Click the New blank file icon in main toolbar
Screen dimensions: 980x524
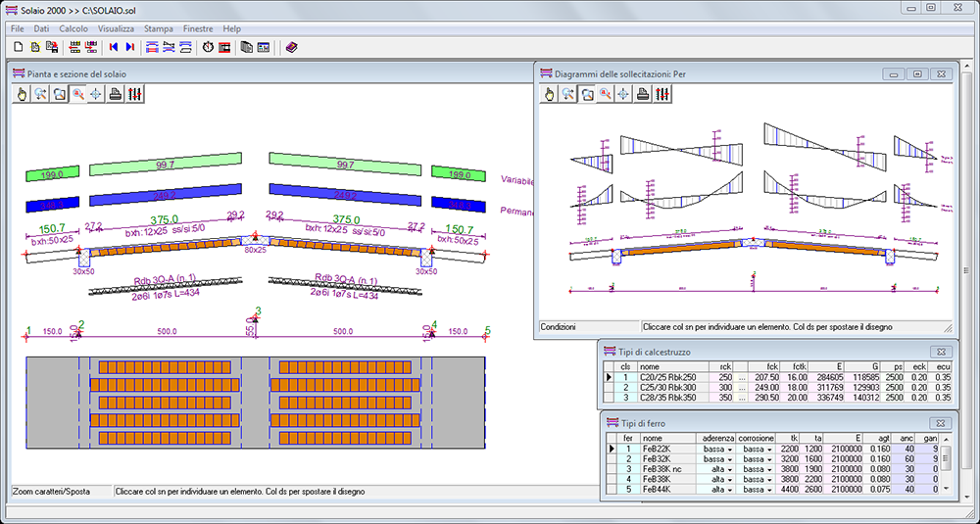click(x=19, y=47)
